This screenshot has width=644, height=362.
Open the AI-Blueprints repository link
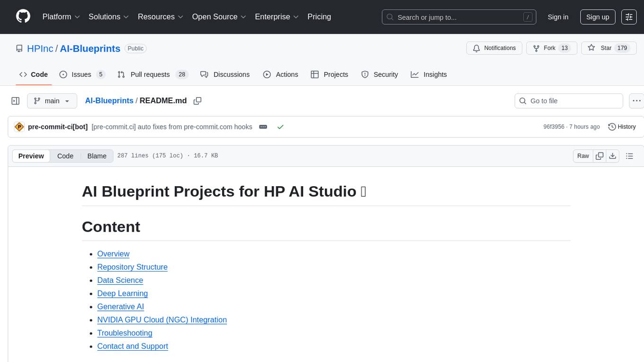[x=90, y=48]
